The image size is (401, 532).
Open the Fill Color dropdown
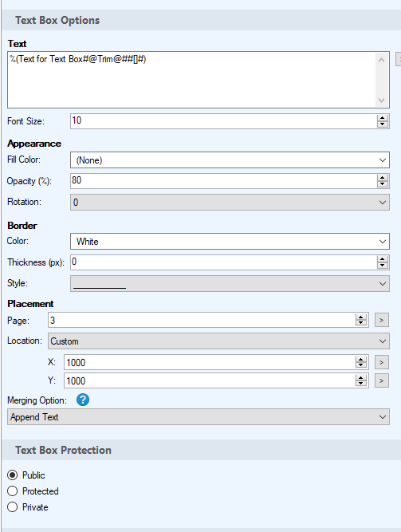coord(230,160)
